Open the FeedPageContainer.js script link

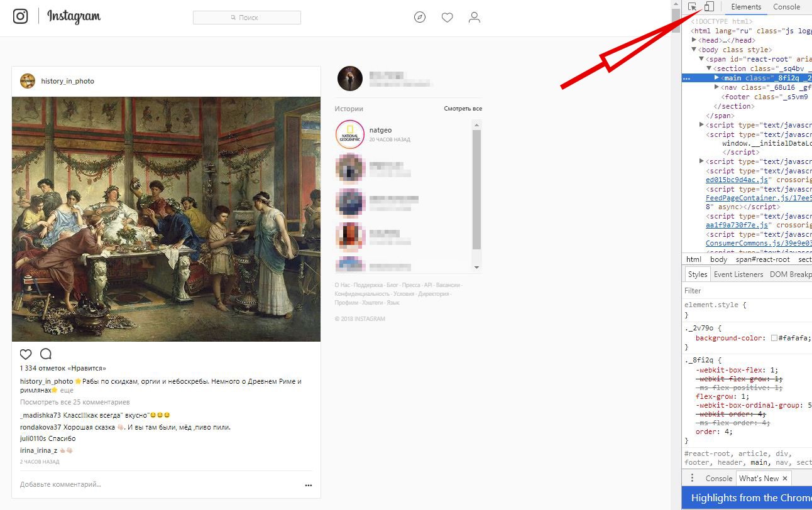pyautogui.click(x=759, y=198)
